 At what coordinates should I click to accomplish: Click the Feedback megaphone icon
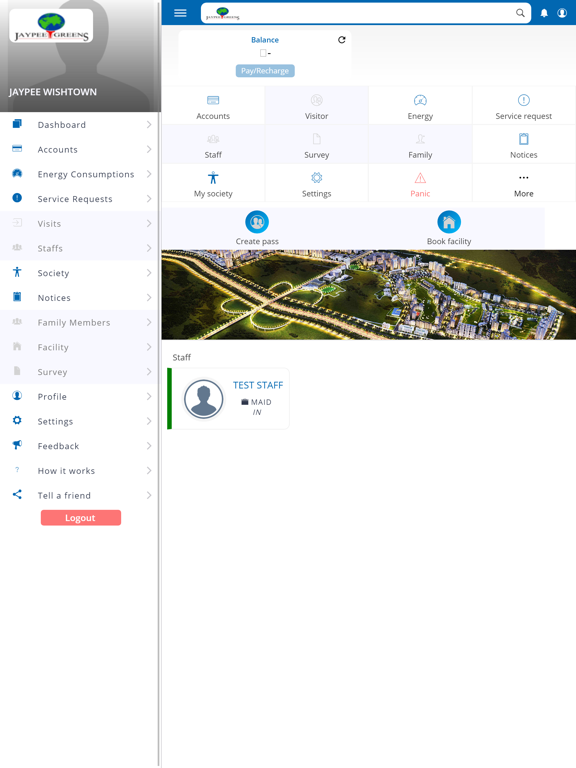click(x=17, y=445)
